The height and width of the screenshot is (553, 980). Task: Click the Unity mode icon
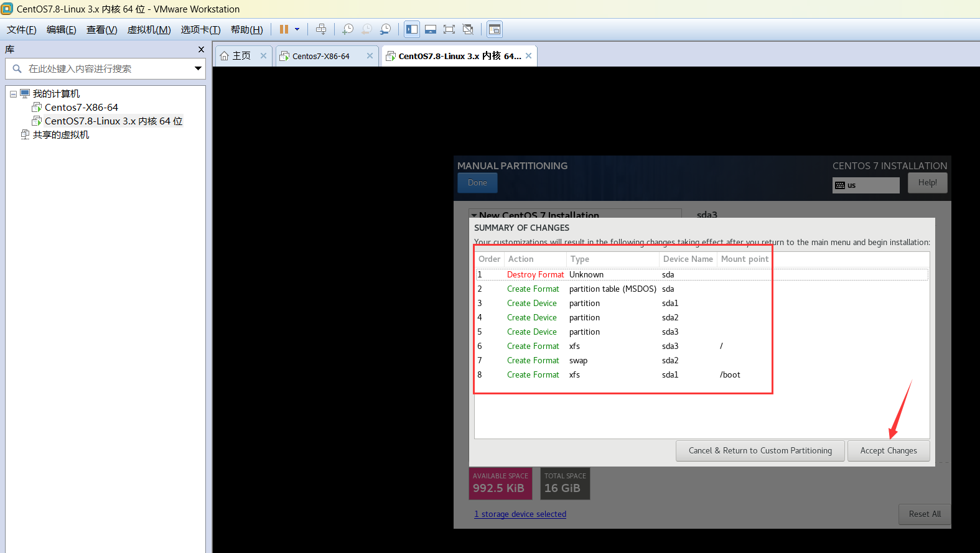point(468,29)
